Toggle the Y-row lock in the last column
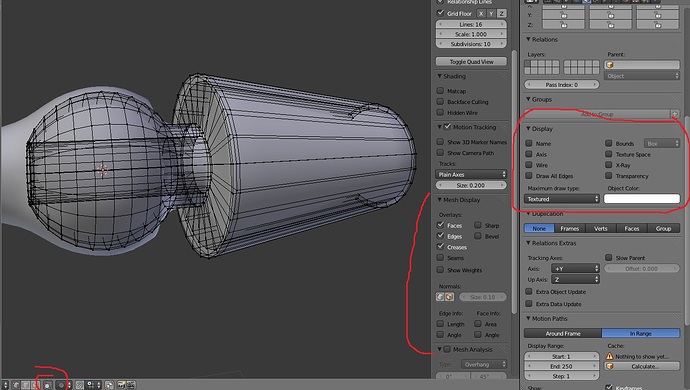 pyautogui.click(x=657, y=15)
